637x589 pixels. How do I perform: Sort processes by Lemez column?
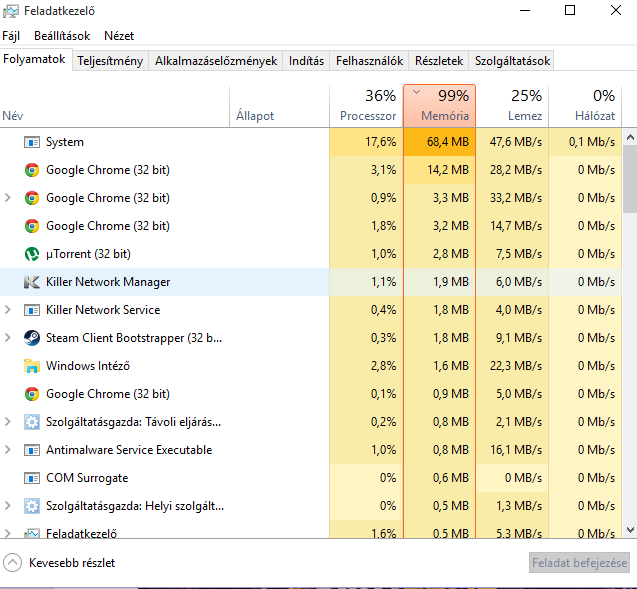click(512, 106)
